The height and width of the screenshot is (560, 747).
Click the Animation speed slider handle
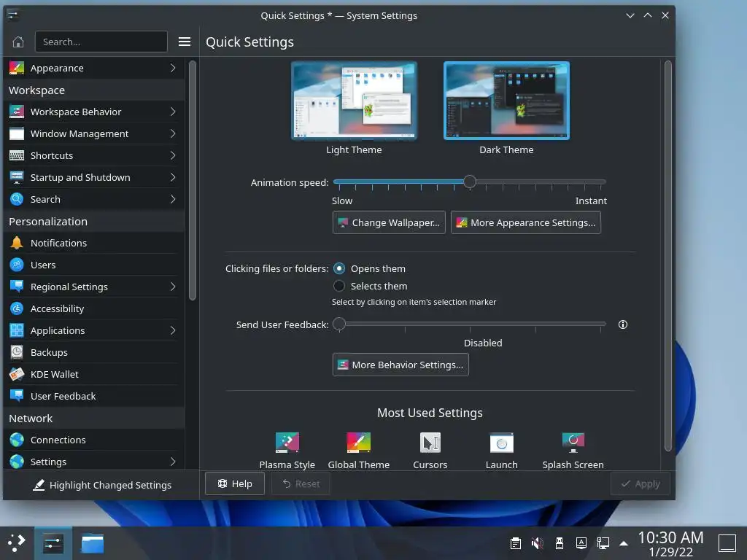coord(470,182)
